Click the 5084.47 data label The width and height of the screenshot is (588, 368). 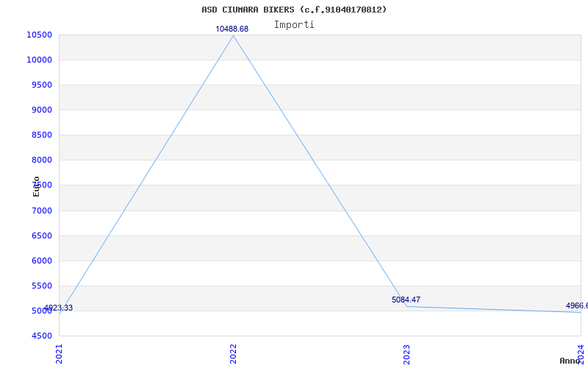click(406, 300)
